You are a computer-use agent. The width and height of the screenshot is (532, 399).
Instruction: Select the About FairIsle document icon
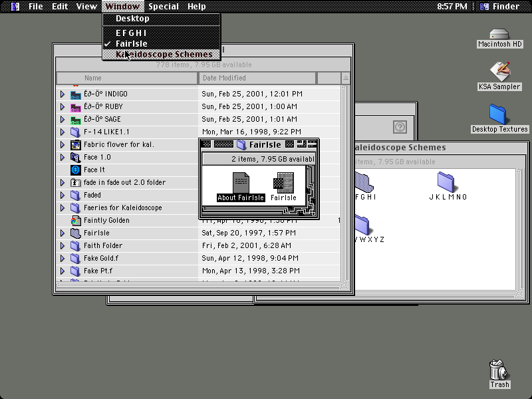pyautogui.click(x=241, y=182)
